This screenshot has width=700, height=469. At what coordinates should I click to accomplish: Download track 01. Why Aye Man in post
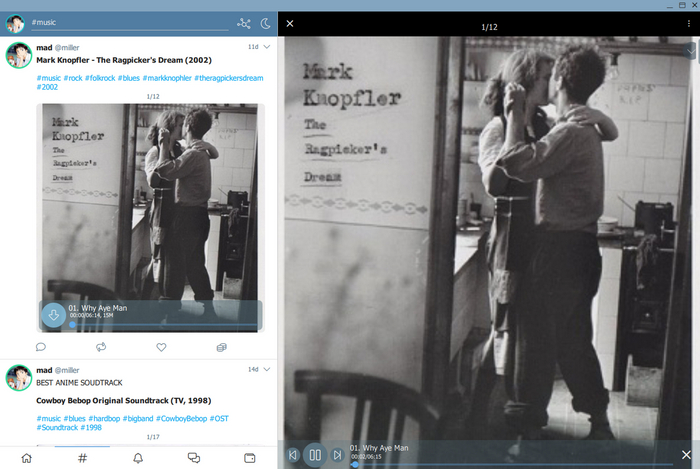coord(54,315)
